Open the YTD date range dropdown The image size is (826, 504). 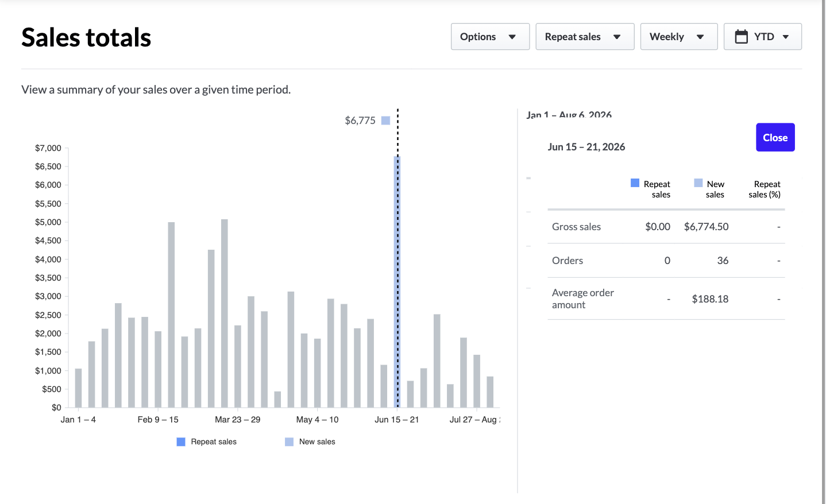point(763,37)
